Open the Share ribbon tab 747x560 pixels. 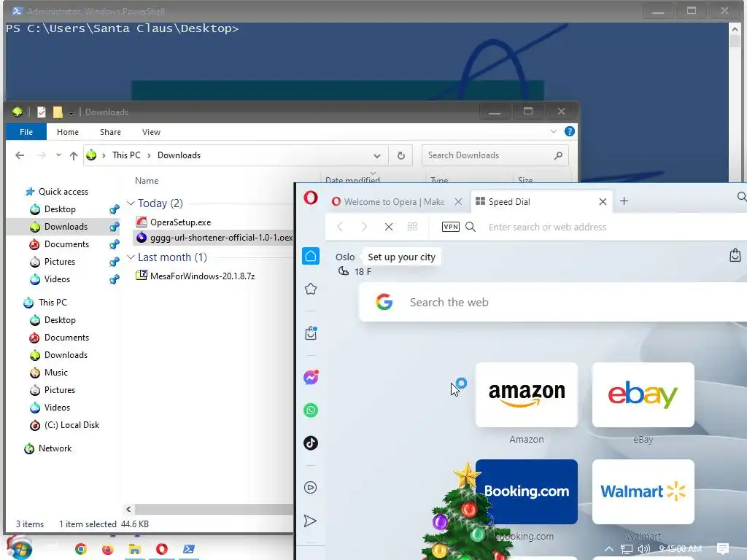point(111,132)
